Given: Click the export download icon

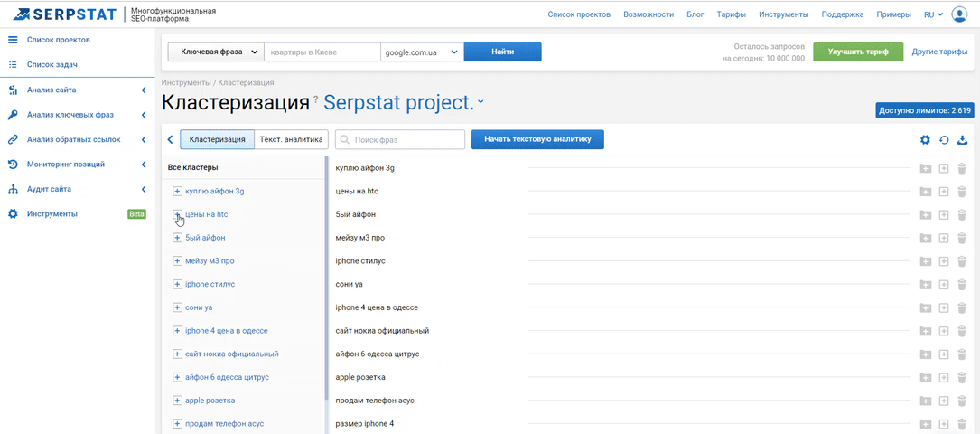Looking at the screenshot, I should (963, 140).
